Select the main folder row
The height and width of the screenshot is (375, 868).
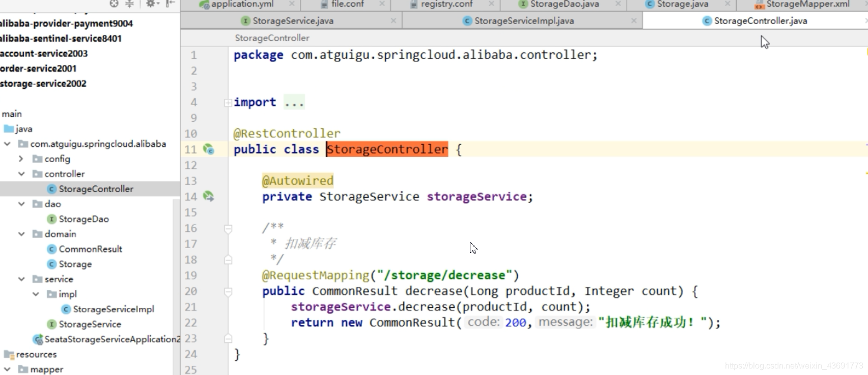[90, 114]
